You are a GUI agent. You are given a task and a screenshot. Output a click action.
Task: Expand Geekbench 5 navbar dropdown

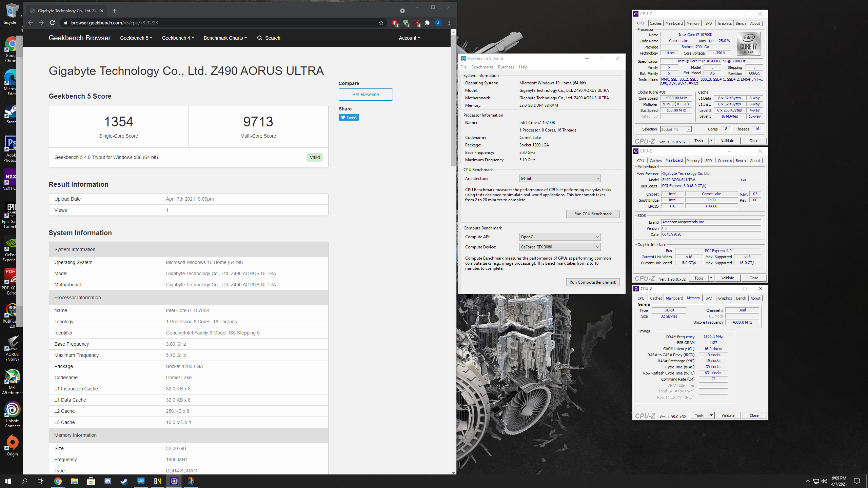coord(136,38)
